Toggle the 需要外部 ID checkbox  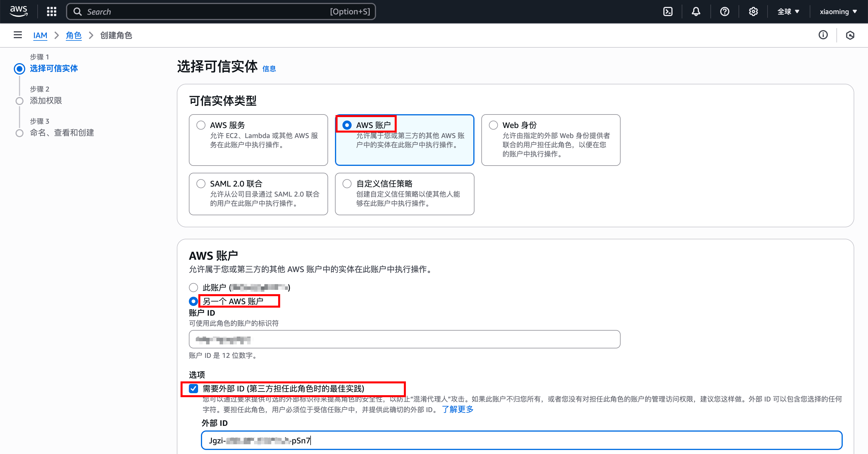[x=193, y=388]
